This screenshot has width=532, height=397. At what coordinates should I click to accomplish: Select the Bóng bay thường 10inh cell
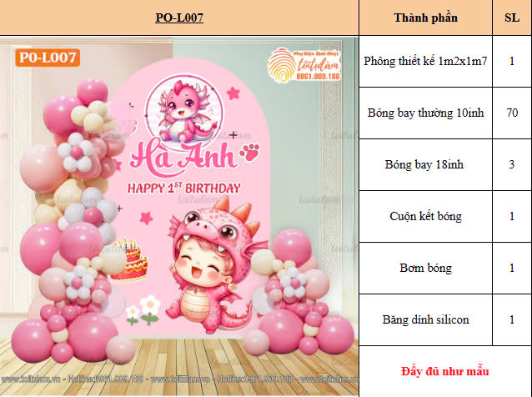(425, 113)
